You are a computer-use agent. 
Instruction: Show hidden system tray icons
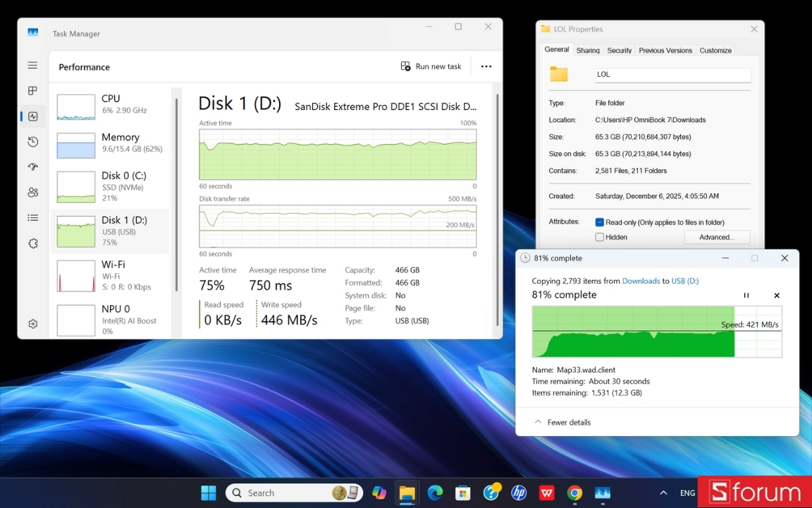[663, 493]
